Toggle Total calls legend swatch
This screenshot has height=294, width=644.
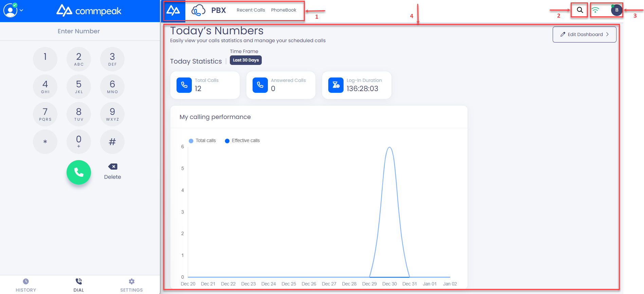pos(191,141)
